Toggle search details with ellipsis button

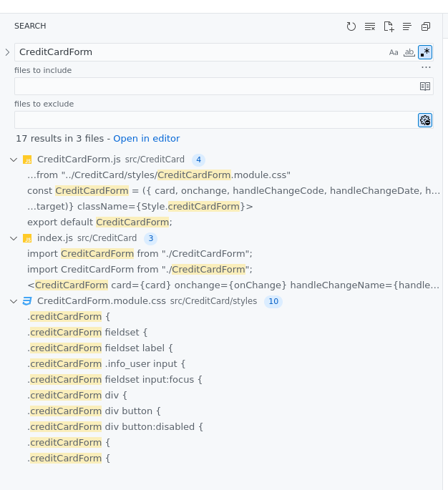tap(427, 67)
